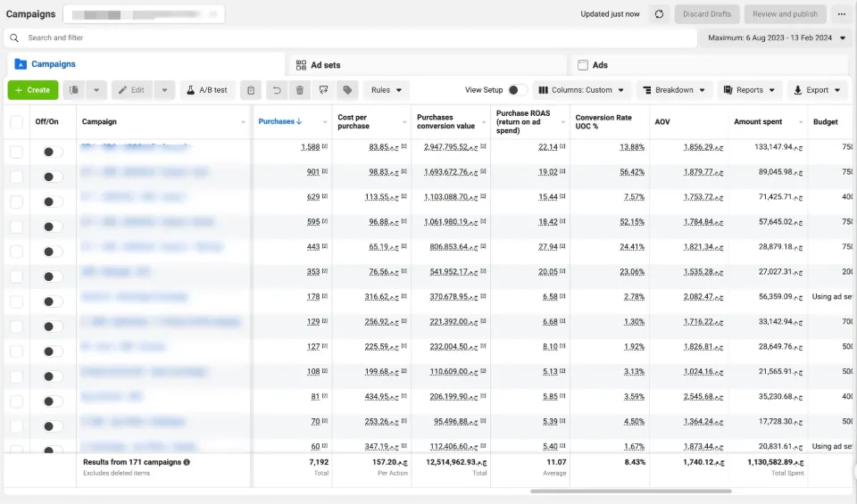Click the info marker next to 98.83 cost

click(x=404, y=171)
